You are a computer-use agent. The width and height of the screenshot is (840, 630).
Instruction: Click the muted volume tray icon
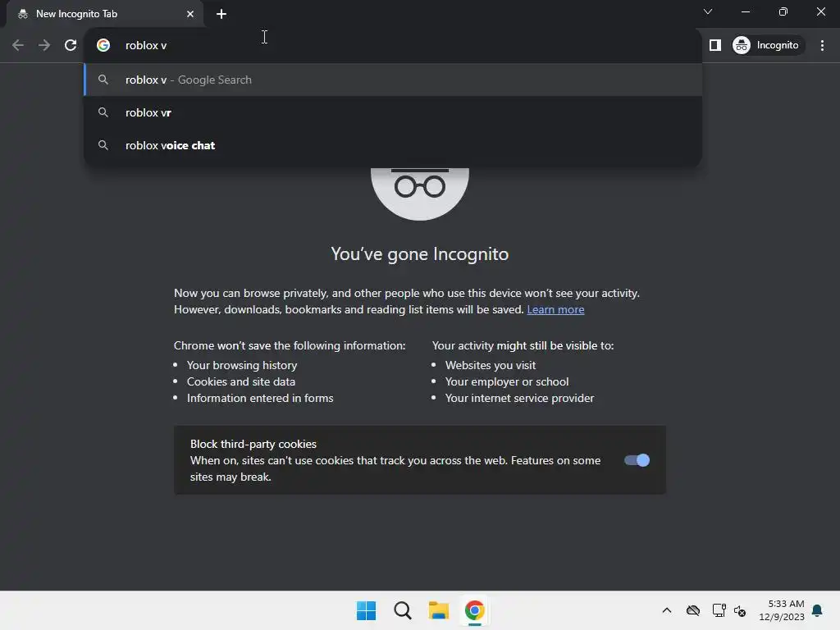pos(741,610)
